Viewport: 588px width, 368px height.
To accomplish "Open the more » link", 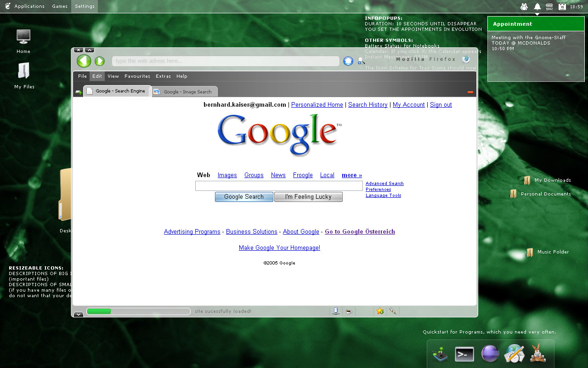I will 352,175.
